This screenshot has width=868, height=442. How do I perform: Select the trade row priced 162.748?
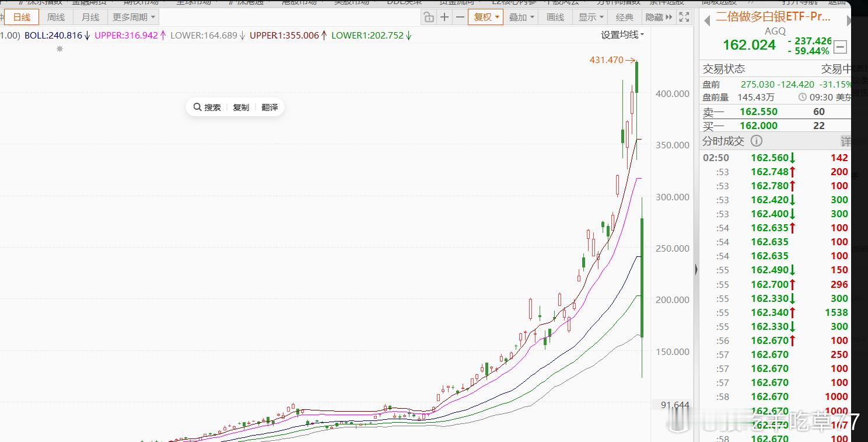click(775, 172)
